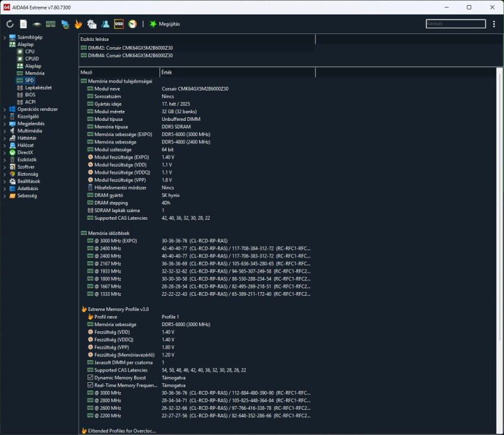Click the Refresh toolbar icon
This screenshot has width=504, height=435.
10,24
